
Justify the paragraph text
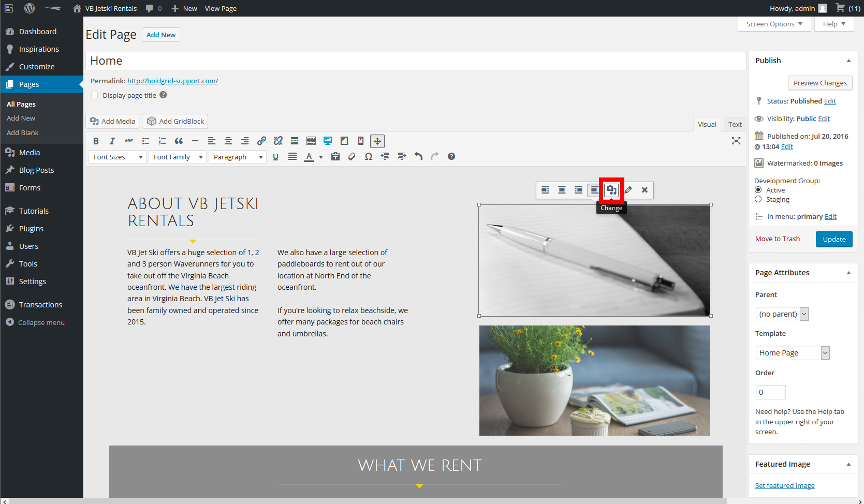(292, 157)
